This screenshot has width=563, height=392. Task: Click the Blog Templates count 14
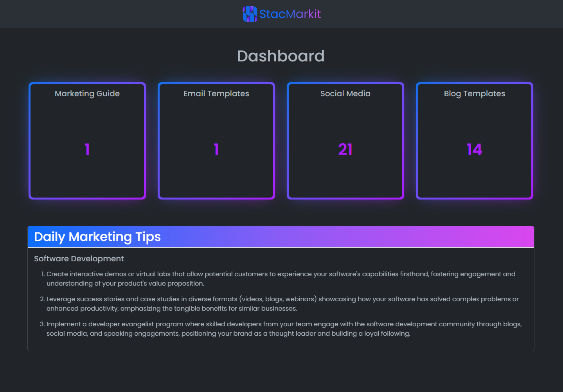point(474,149)
